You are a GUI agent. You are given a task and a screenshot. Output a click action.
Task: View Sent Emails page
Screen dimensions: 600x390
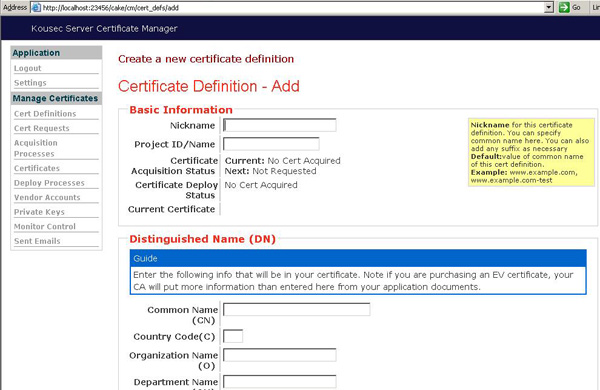click(x=37, y=241)
